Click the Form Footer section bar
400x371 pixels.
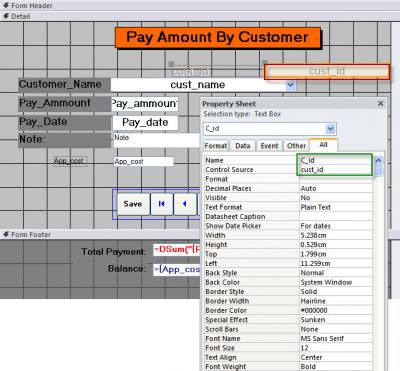point(100,234)
